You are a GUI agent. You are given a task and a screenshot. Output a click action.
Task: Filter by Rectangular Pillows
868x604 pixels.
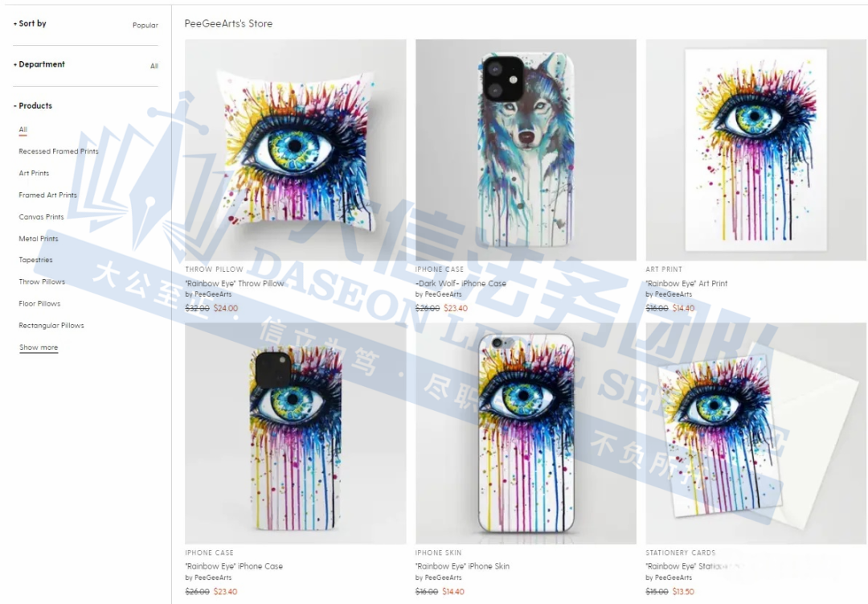(x=51, y=325)
